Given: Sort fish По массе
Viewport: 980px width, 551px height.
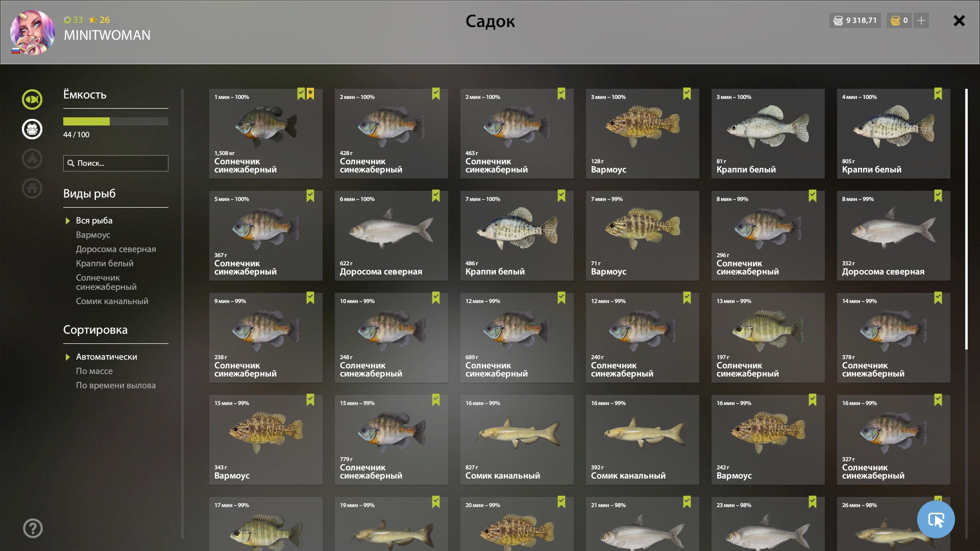Looking at the screenshot, I should [94, 371].
